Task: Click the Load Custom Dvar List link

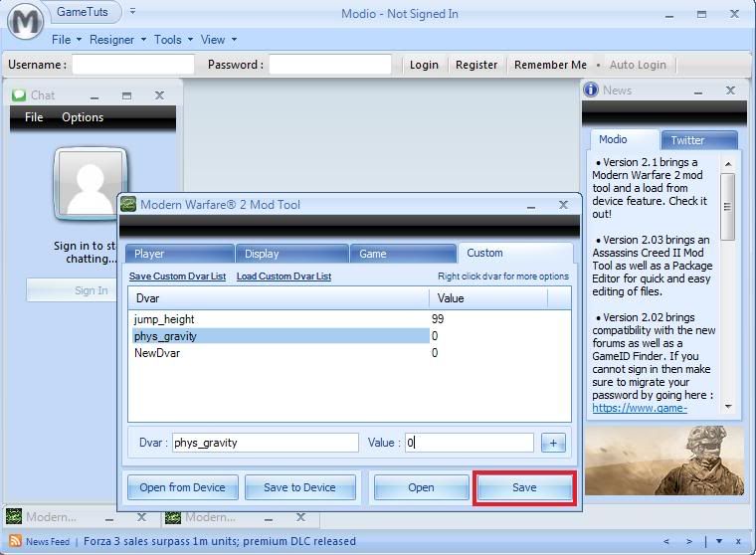Action: pos(283,277)
